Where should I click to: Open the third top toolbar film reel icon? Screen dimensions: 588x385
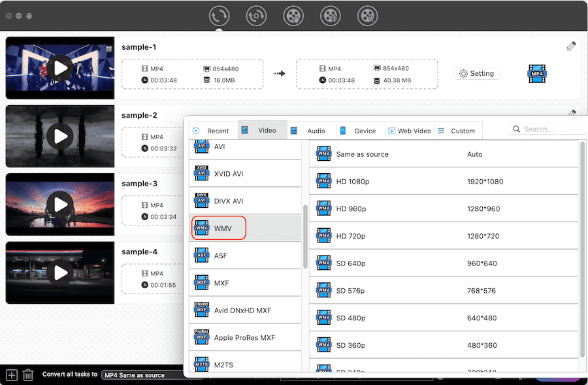click(293, 16)
